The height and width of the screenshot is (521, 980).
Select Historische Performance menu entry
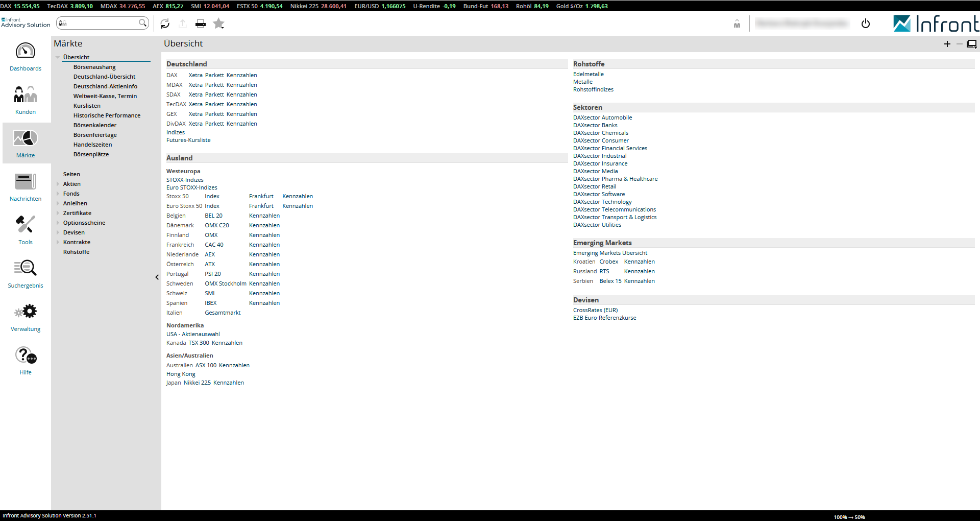coord(107,115)
